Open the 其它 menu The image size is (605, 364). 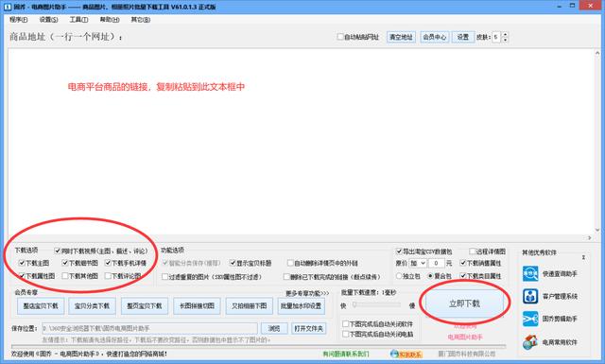point(141,19)
